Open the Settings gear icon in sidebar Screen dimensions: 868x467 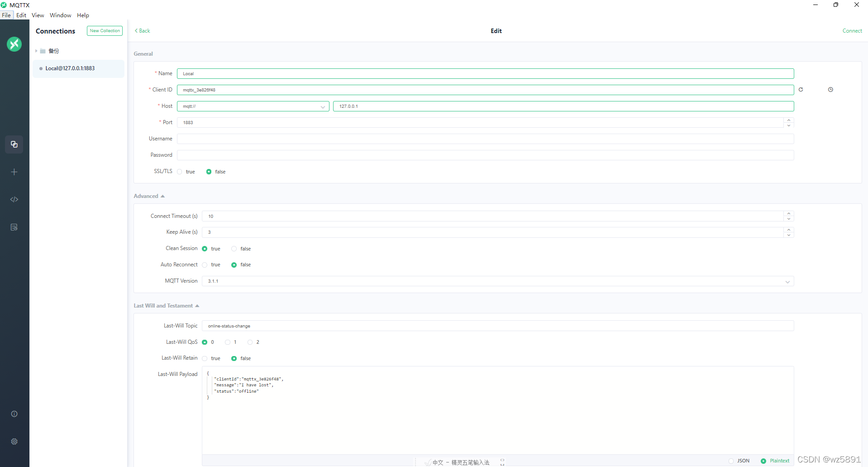(x=14, y=442)
